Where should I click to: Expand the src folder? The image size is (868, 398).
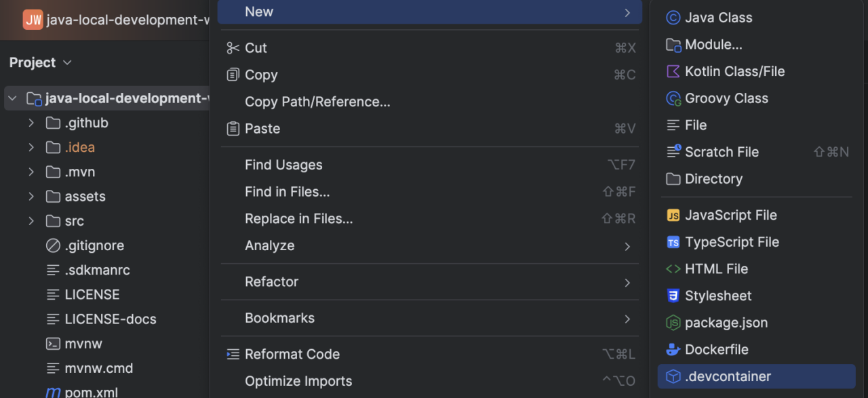pyautogui.click(x=31, y=220)
